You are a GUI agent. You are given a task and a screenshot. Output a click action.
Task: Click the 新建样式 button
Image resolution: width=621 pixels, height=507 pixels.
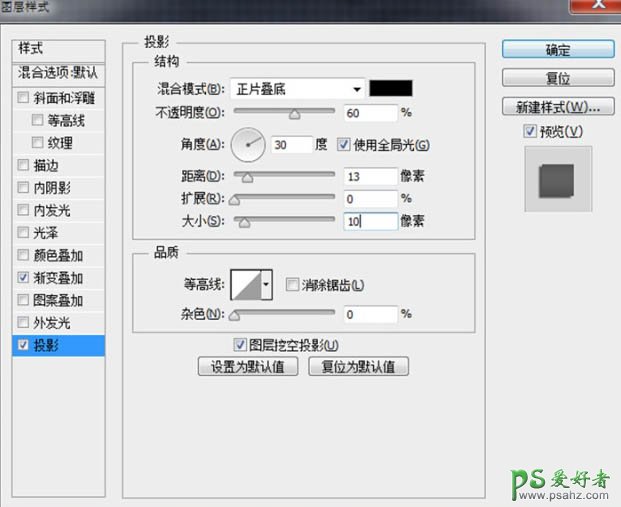pos(557,106)
